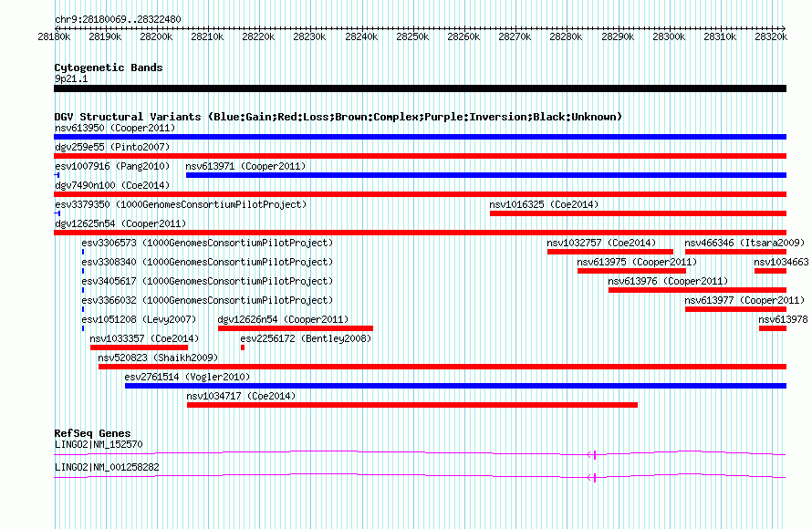Click the nsv1016325 red loss bar
This screenshot has width=812, height=529.
638,213
